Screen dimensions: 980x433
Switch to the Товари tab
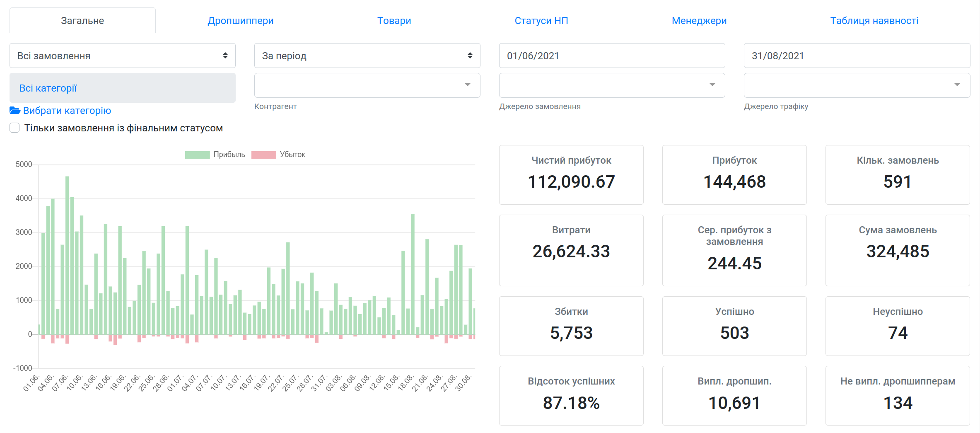(x=394, y=21)
